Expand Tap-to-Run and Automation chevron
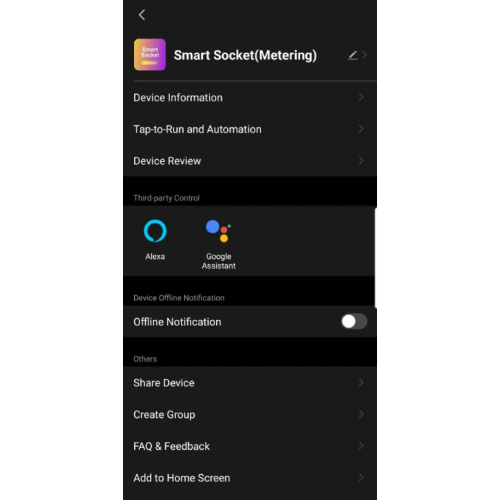Viewport: 500px width, 500px height. [x=361, y=129]
